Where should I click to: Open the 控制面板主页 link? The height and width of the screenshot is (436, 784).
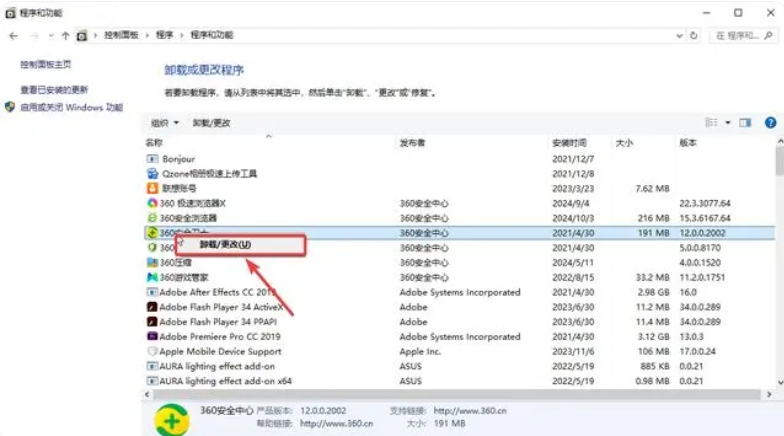(x=46, y=64)
